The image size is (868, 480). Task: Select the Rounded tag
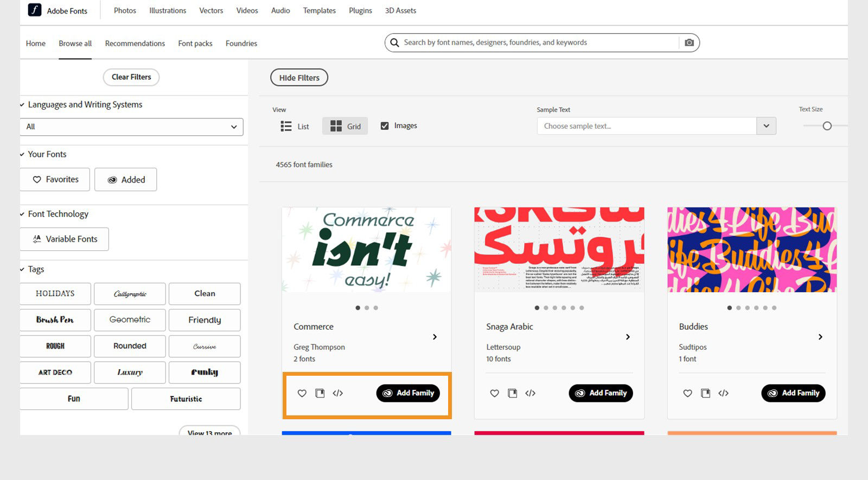pos(130,346)
